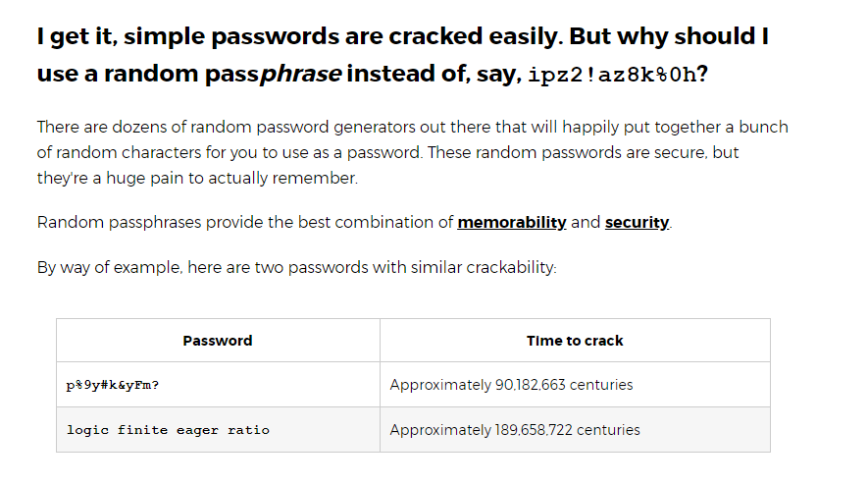Viewport: 868px width, 485px height.
Task: Click the "Password" column header
Action: pos(218,341)
